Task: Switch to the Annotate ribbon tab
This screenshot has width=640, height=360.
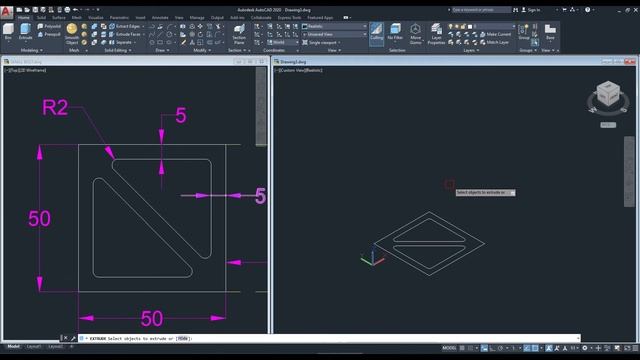Action: pos(160,18)
